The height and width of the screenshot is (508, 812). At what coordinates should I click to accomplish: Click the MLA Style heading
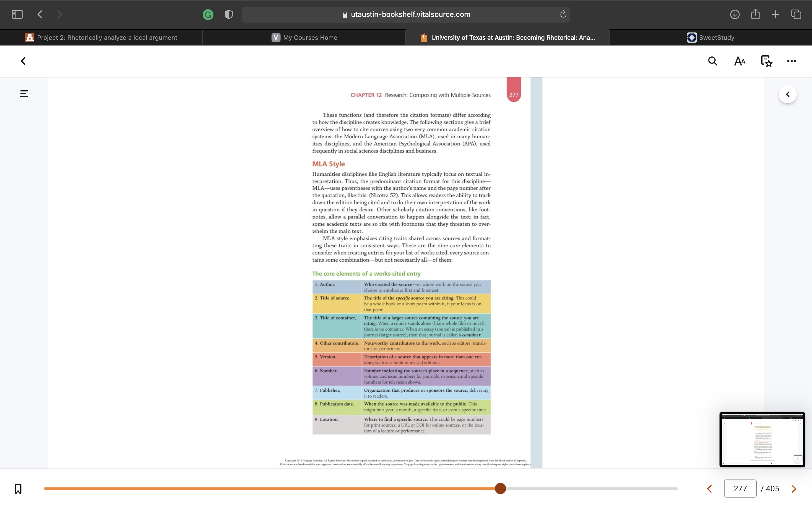(x=328, y=164)
